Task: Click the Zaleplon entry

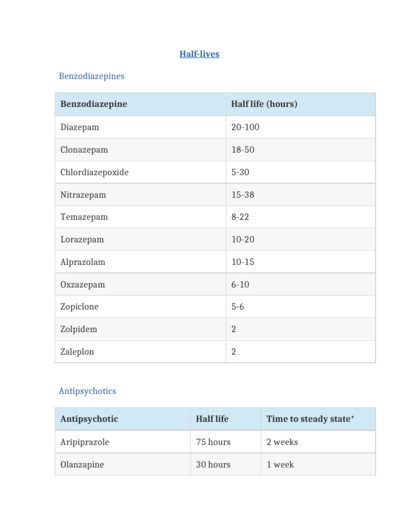Action: click(x=77, y=352)
